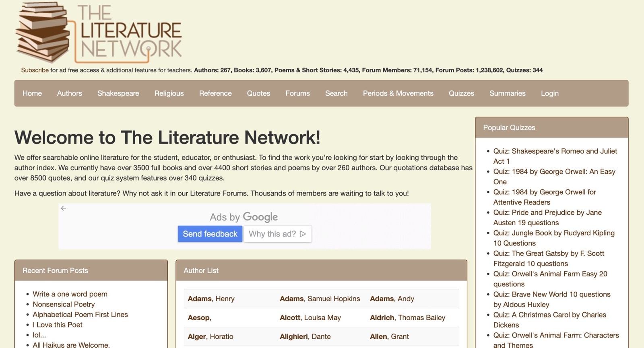Open the Authors menu item
The height and width of the screenshot is (348, 644).
tap(69, 93)
